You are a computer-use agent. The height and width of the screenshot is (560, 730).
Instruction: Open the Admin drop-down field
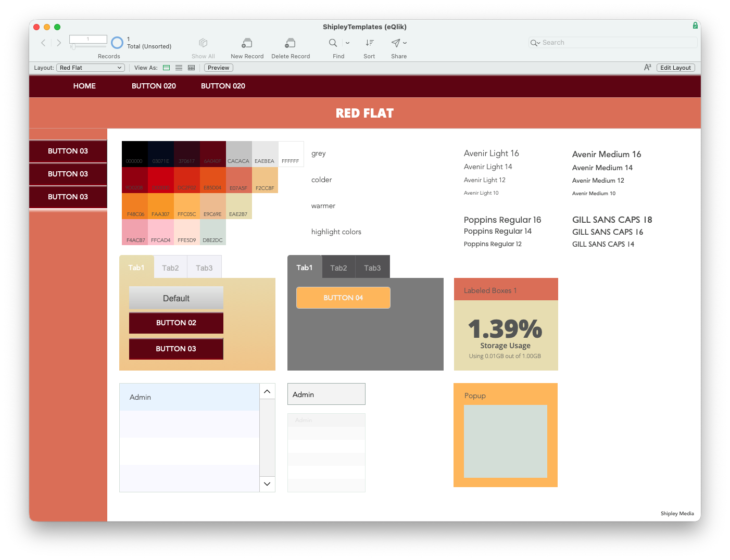click(326, 394)
